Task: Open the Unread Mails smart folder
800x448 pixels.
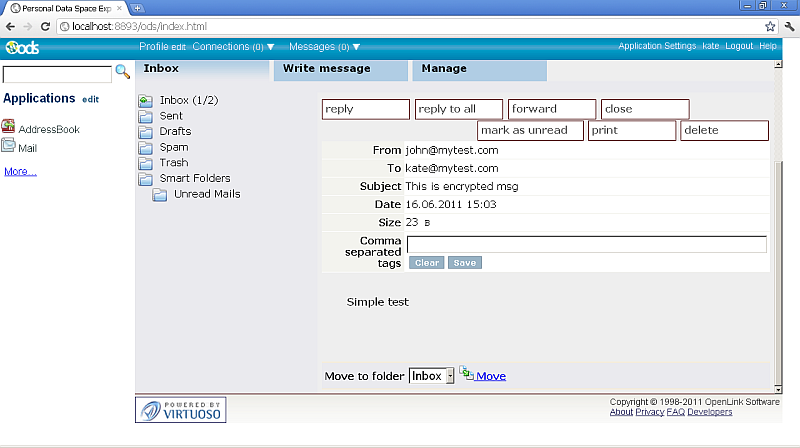Action: click(206, 194)
